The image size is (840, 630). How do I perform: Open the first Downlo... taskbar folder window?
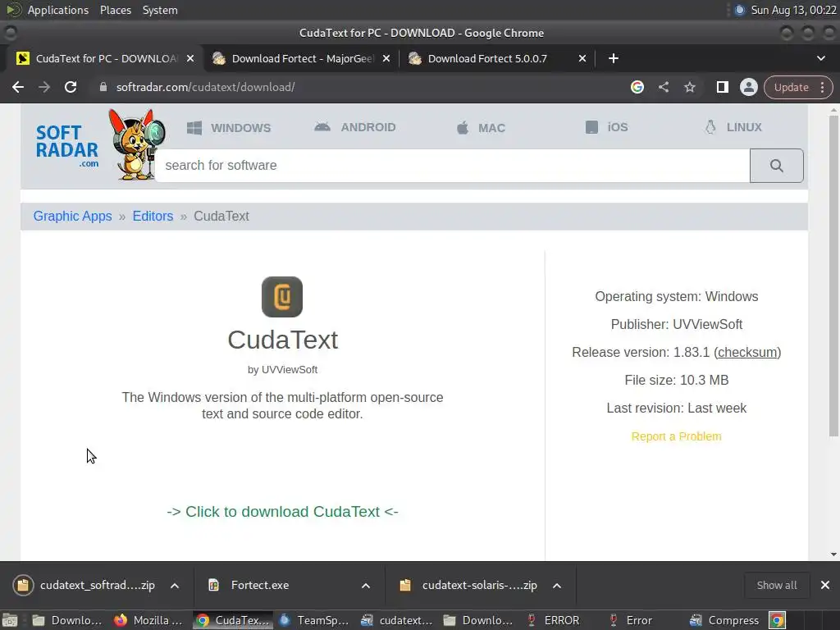point(67,620)
